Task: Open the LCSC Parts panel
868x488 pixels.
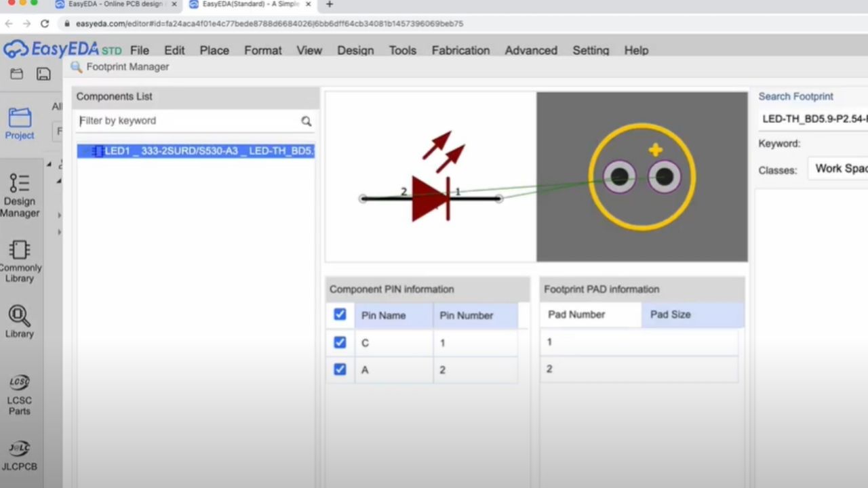Action: 19,393
